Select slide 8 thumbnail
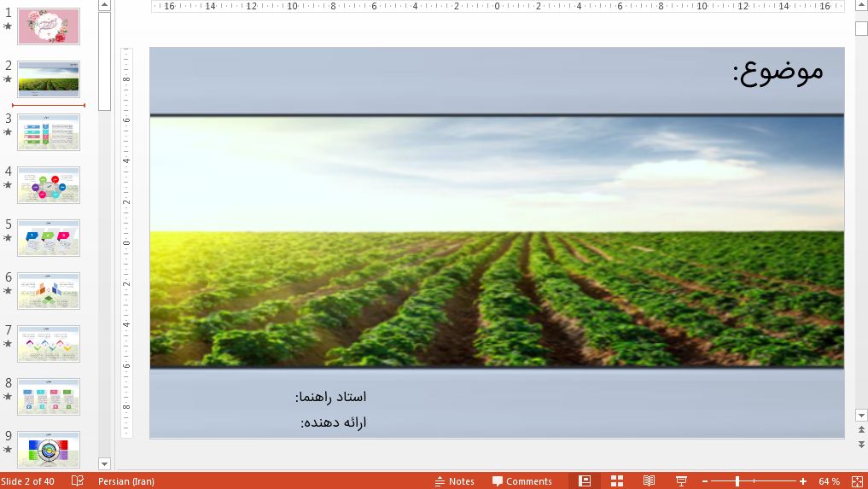Image resolution: width=868 pixels, height=489 pixels. point(49,397)
